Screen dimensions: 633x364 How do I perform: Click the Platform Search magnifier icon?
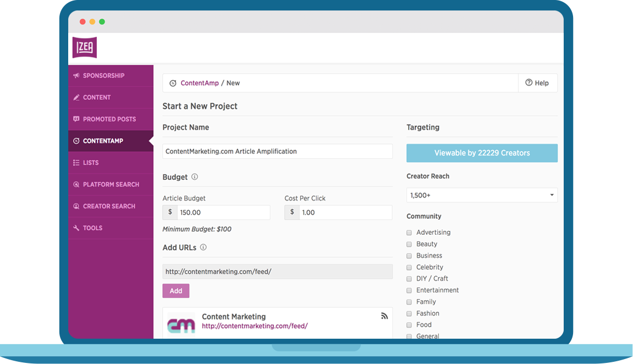coord(76,184)
